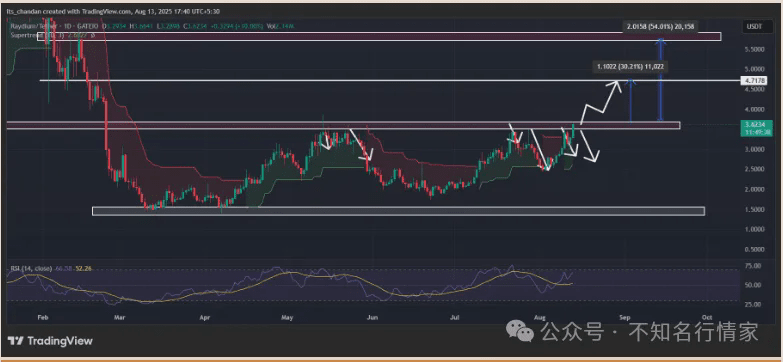
Task: Click the 3.0000 price axis label
Action: tap(755, 149)
